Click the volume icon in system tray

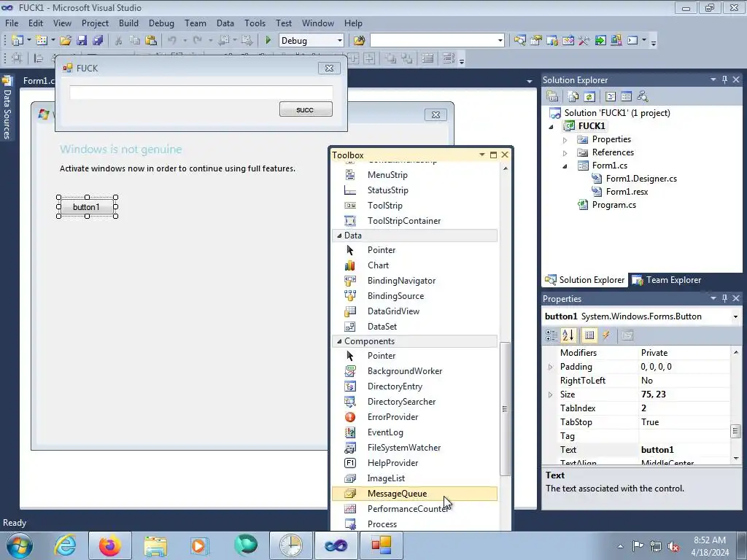tap(673, 546)
